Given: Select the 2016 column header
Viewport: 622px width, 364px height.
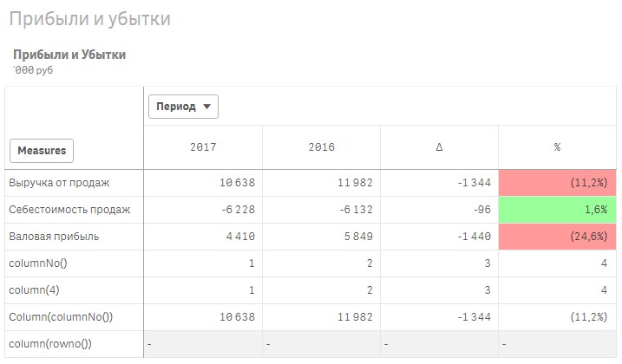Looking at the screenshot, I should 321,147.
